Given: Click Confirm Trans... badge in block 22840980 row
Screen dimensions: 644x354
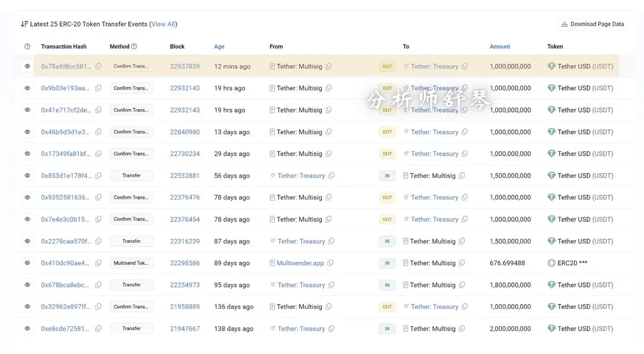Looking at the screenshot, I should [x=131, y=132].
